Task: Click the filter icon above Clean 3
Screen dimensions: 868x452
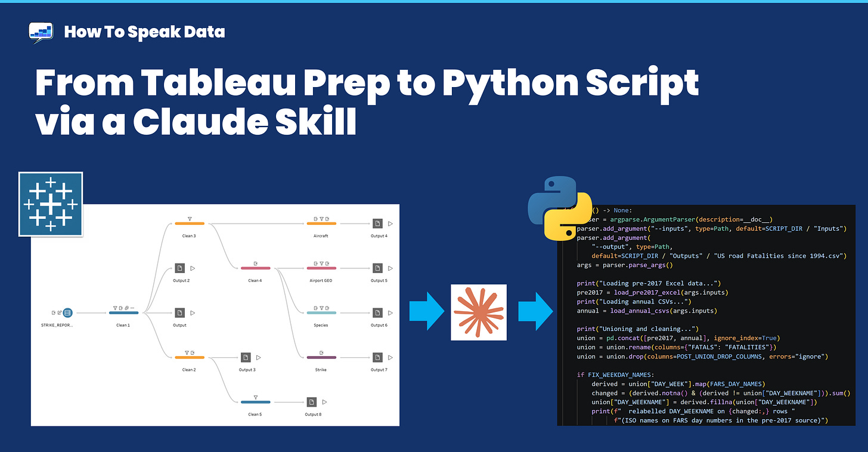Action: pyautogui.click(x=189, y=218)
